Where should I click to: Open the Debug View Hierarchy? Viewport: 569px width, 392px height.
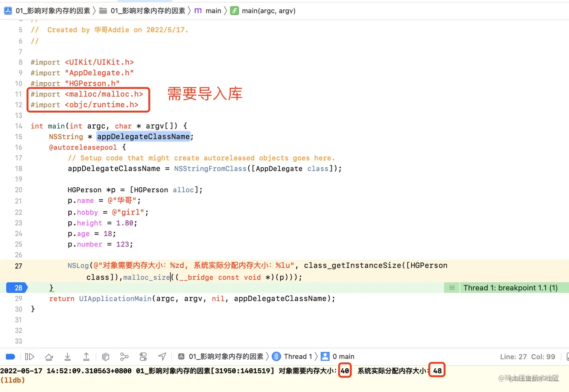pos(106,357)
